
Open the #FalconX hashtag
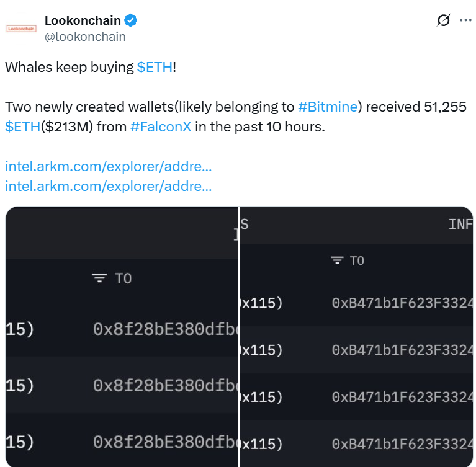(161, 127)
